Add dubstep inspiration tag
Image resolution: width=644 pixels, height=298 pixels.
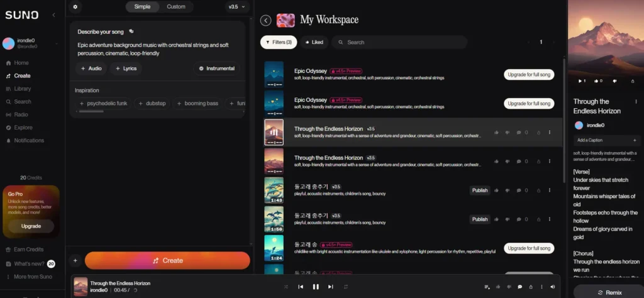(x=152, y=104)
